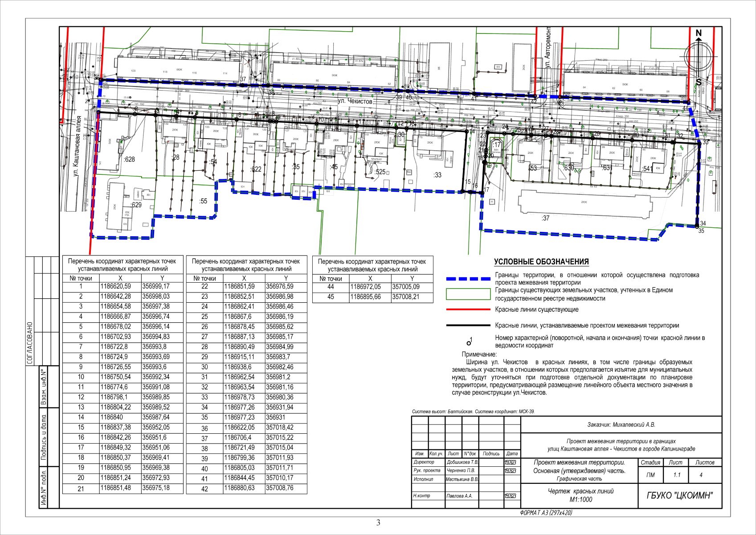The image size is (756, 535).
Task: Click the Y value for point 22
Action: pos(280,287)
